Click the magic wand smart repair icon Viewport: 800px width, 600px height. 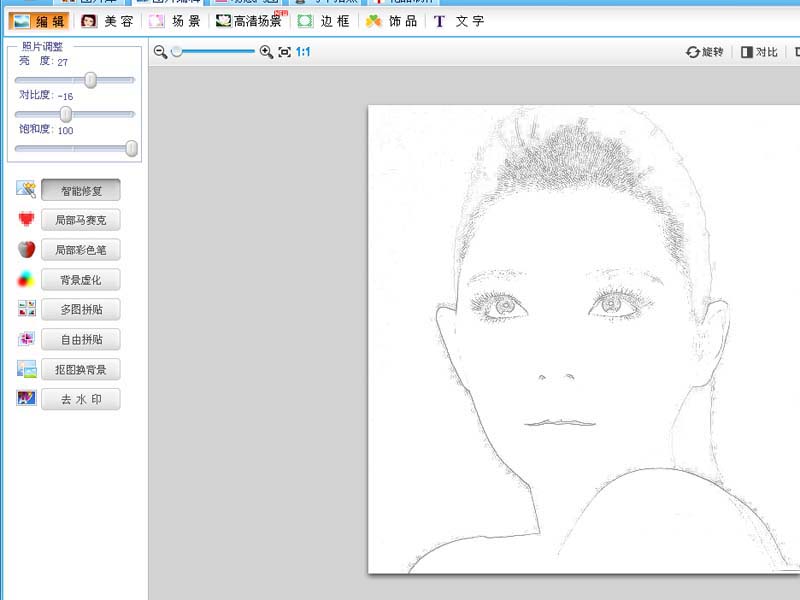[26, 189]
